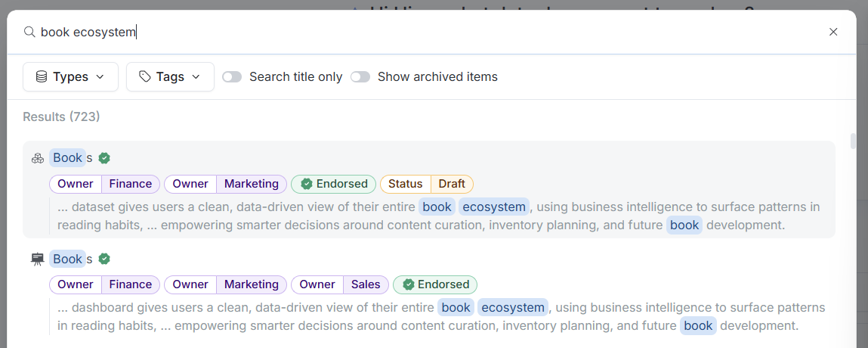Click the tag icon in Tags button

(x=145, y=76)
